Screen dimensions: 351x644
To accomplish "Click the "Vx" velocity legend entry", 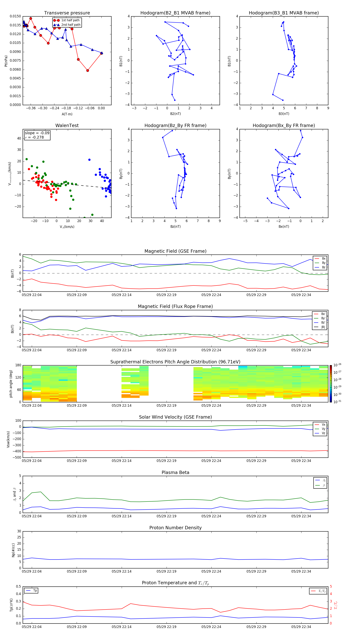I will click(320, 424).
